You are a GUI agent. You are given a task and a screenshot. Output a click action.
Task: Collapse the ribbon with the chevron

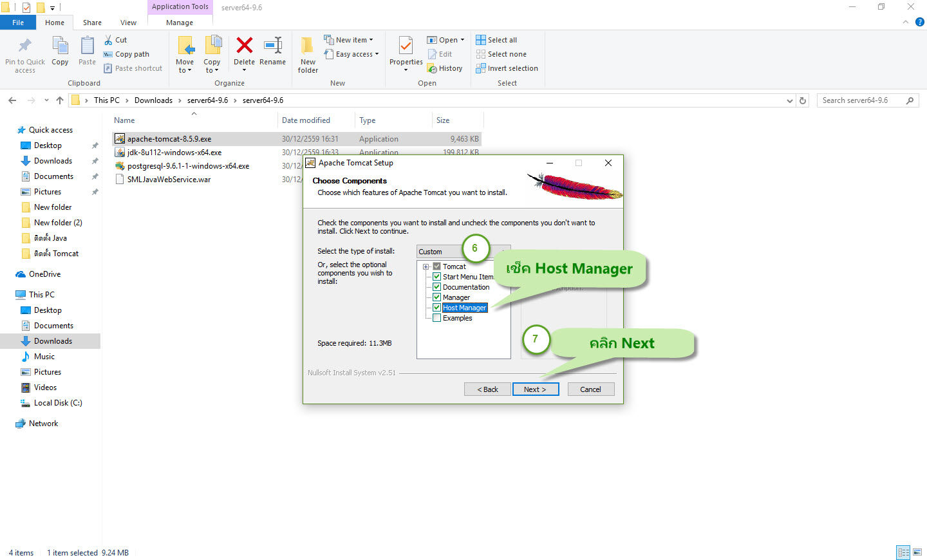pyautogui.click(x=905, y=22)
